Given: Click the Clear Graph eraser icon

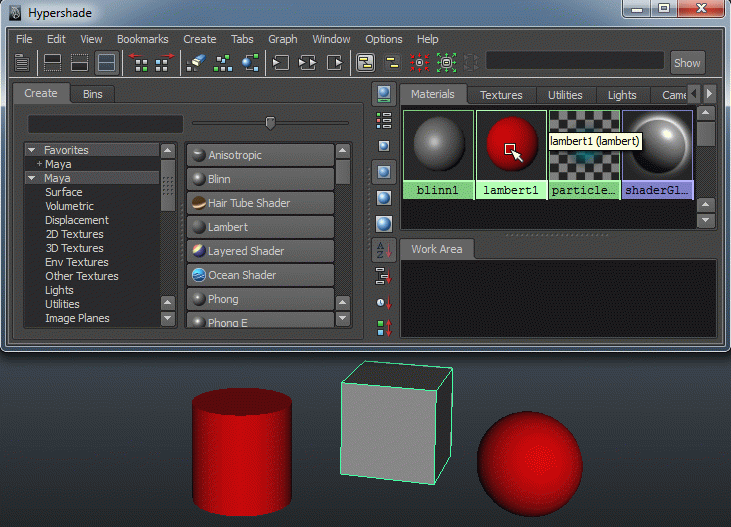Looking at the screenshot, I should coord(196,63).
